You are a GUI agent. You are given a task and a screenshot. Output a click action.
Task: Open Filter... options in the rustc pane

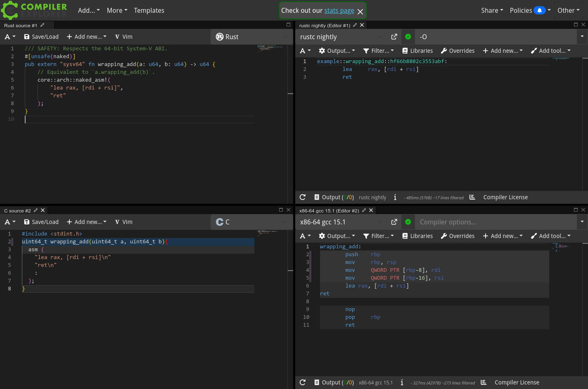(379, 51)
